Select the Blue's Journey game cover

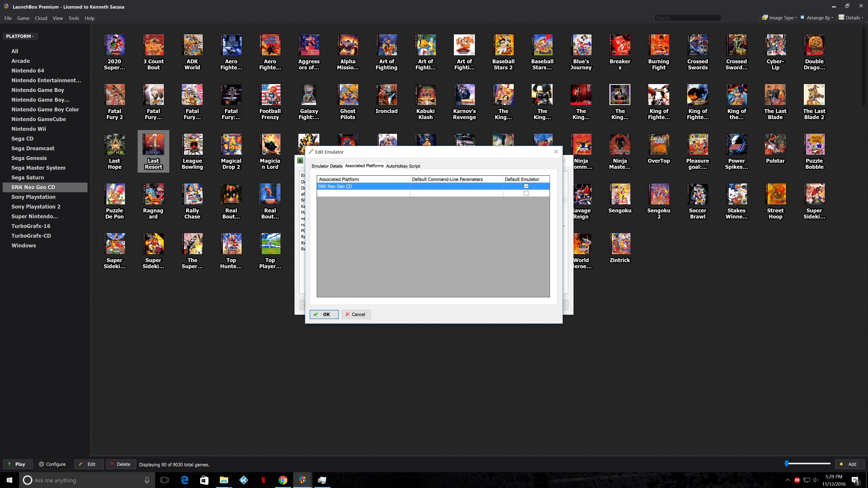[x=581, y=45]
